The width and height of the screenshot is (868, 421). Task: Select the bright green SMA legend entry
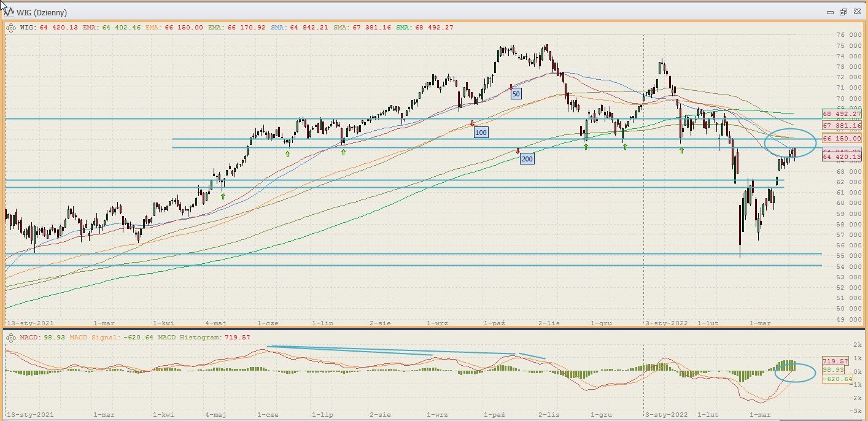[433, 28]
